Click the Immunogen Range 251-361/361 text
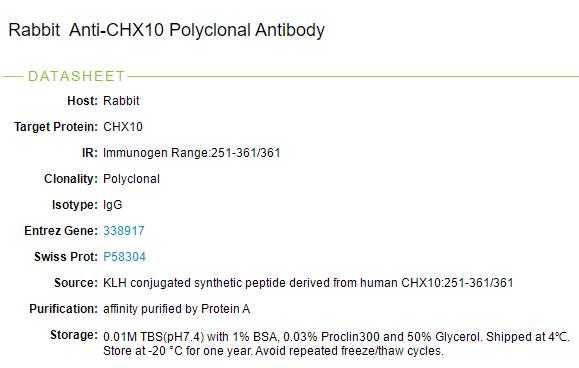Viewport: 579px width, 368px height. [x=192, y=153]
